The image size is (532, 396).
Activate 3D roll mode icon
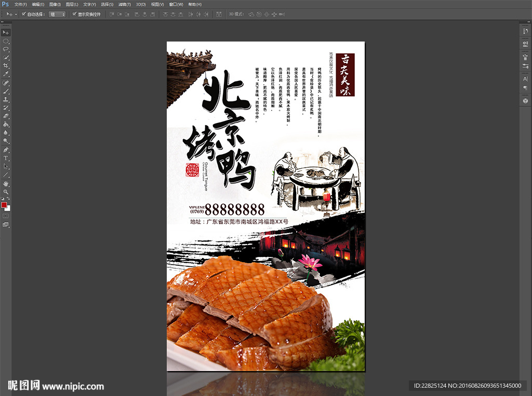pos(259,14)
